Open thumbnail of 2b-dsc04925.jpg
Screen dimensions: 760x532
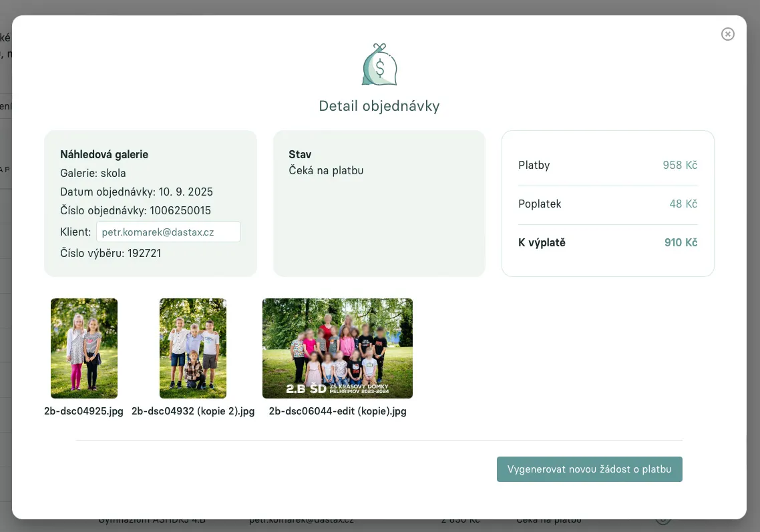point(84,348)
